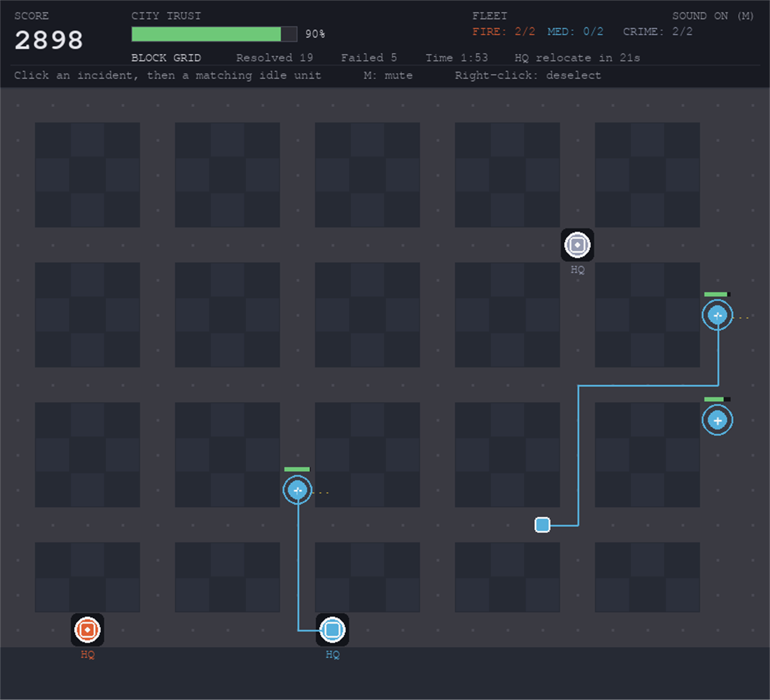
Task: Select the moving blue medical unit square
Action: pyautogui.click(x=543, y=525)
